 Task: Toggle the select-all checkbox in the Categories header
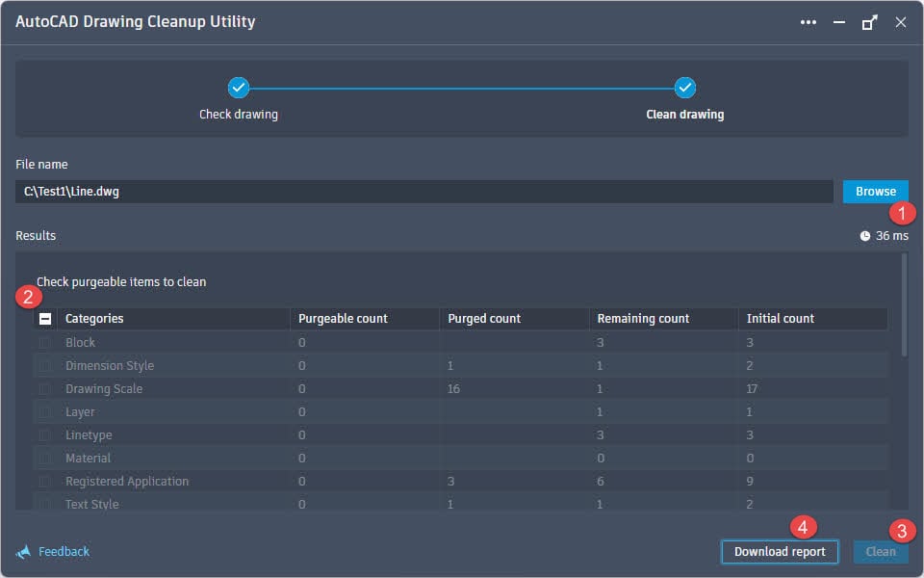(x=43, y=318)
